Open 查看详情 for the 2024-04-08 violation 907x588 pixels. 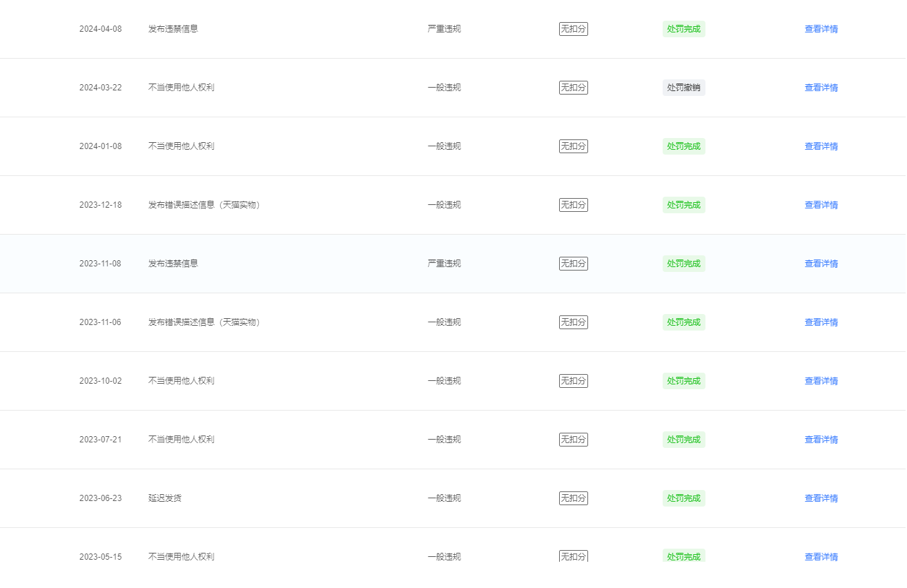[821, 29]
